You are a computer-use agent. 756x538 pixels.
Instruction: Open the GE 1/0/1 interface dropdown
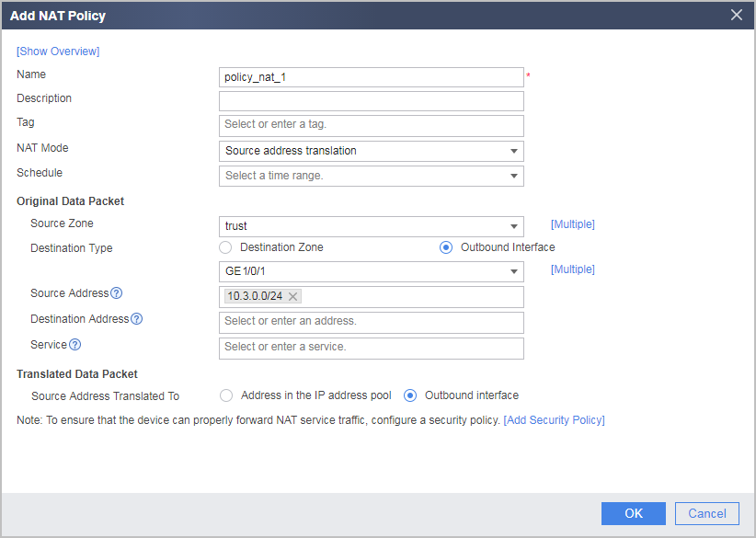coord(372,271)
